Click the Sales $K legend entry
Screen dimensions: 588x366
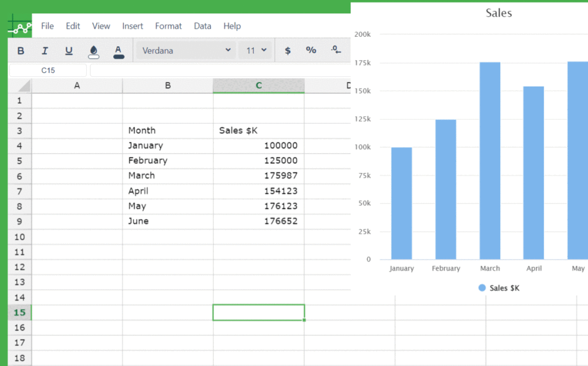pos(498,288)
